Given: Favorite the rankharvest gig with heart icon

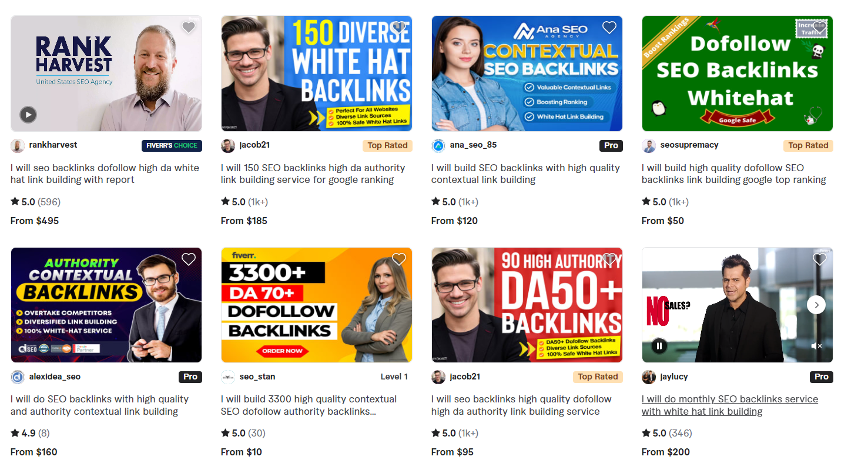Looking at the screenshot, I should coord(188,28).
